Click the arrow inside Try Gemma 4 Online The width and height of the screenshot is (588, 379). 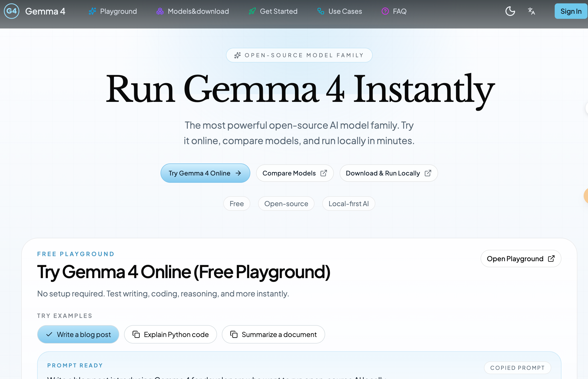238,173
